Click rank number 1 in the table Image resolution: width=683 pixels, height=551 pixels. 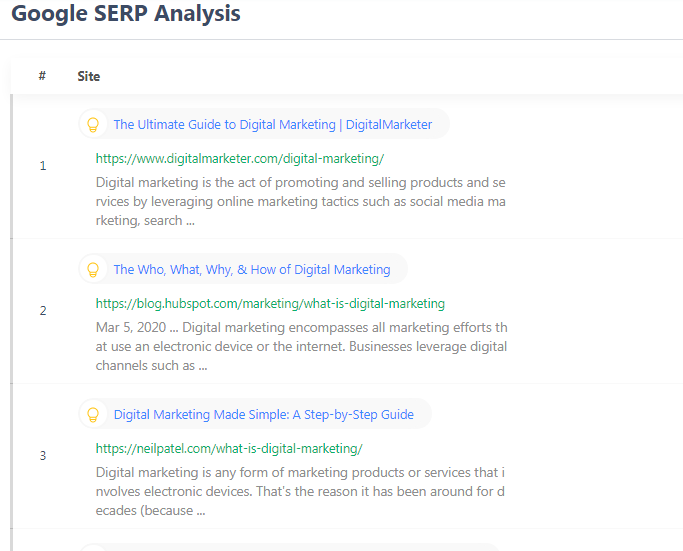(43, 166)
